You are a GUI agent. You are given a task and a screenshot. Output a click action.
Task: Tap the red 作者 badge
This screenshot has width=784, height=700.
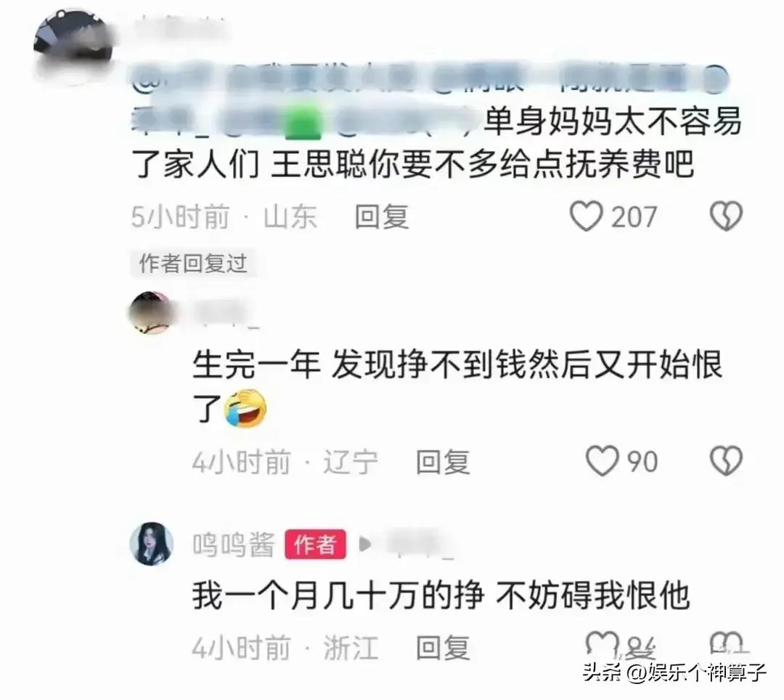[x=316, y=544]
